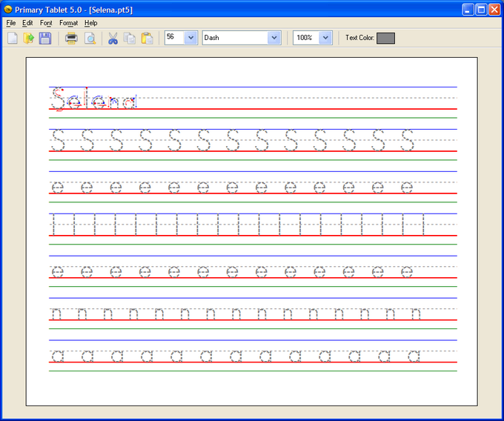
Task: Open the Format menu
Action: (68, 23)
